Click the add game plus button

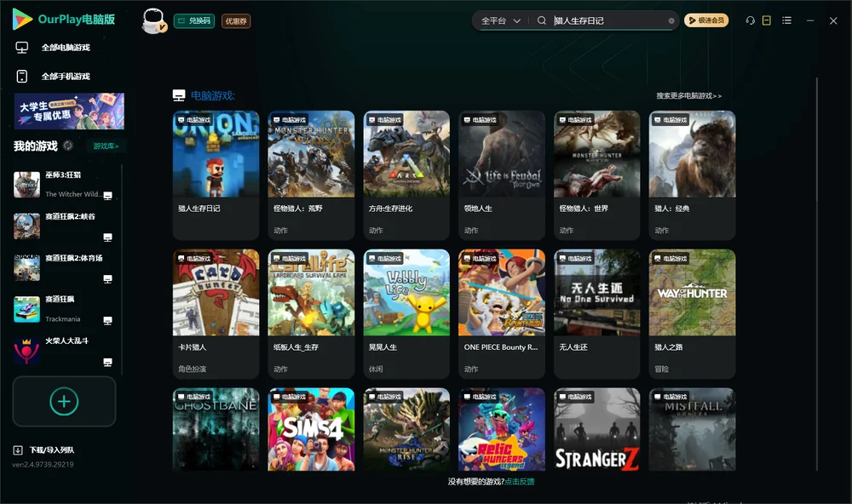64,401
